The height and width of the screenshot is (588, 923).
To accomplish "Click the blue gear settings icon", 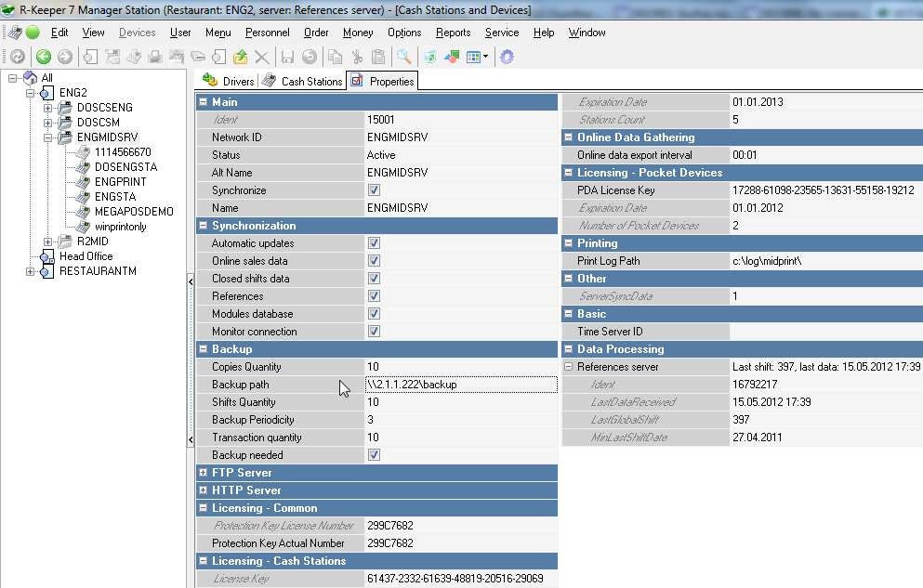I will tap(507, 57).
